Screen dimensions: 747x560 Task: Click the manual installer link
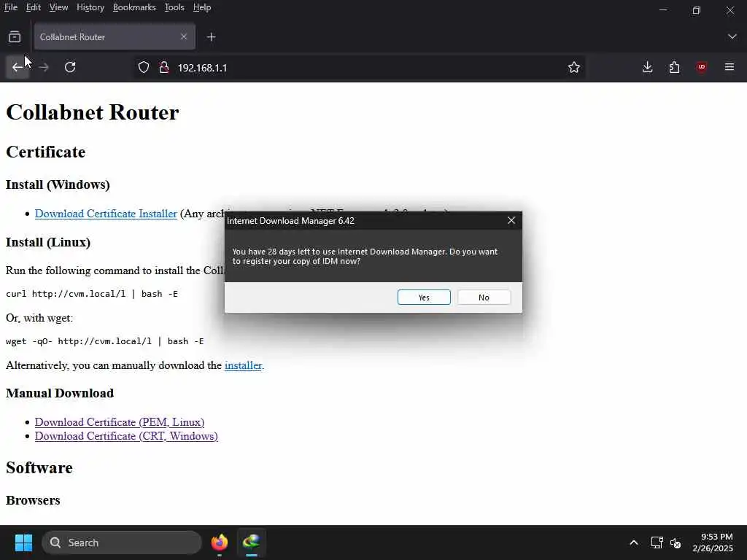click(243, 365)
